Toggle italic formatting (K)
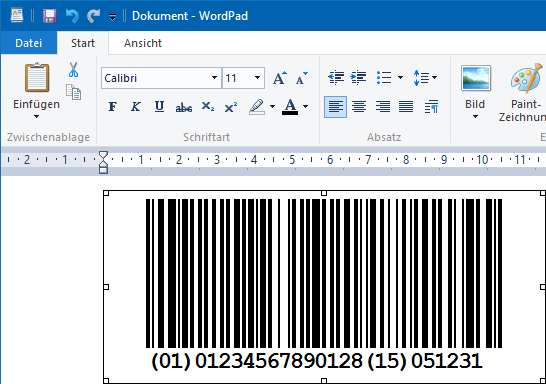The image size is (546, 384). click(x=136, y=107)
